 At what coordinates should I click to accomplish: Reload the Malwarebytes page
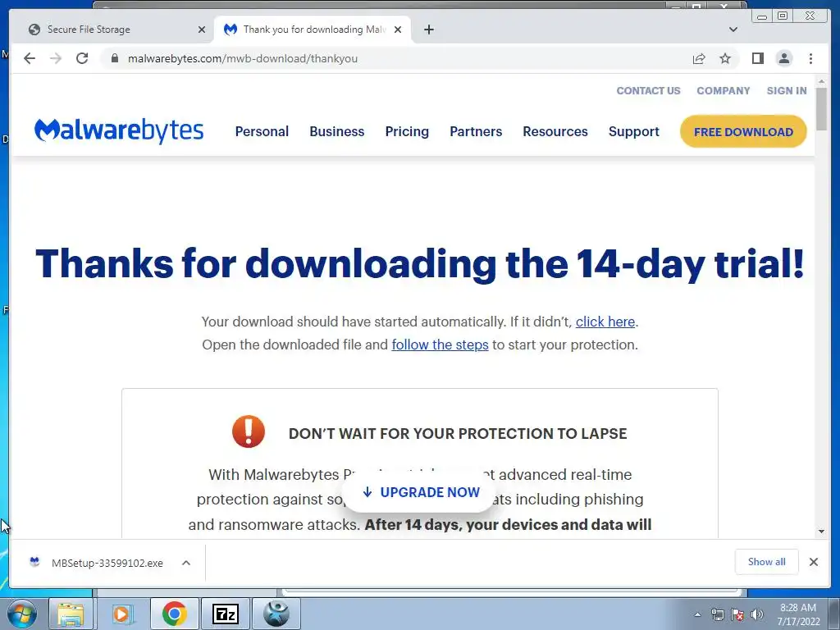pos(82,58)
